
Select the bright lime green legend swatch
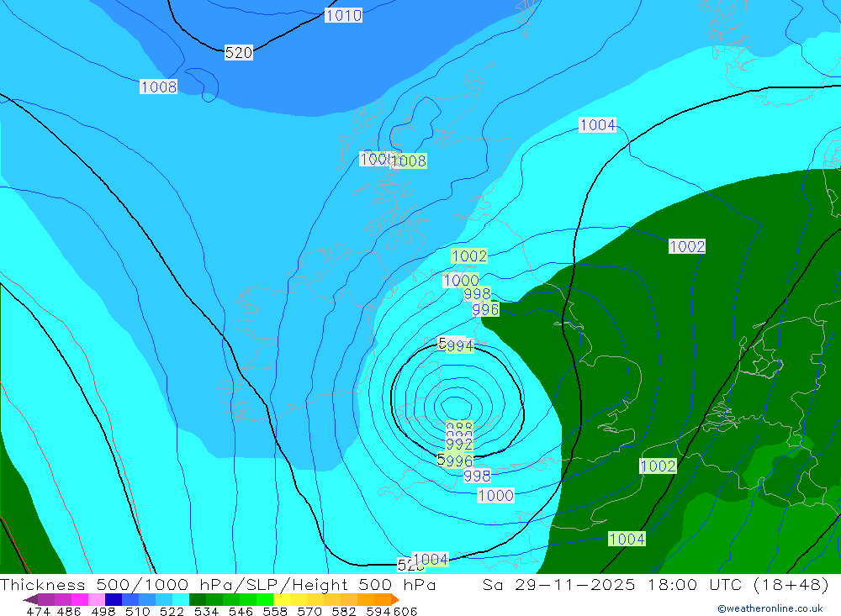pyautogui.click(x=265, y=599)
